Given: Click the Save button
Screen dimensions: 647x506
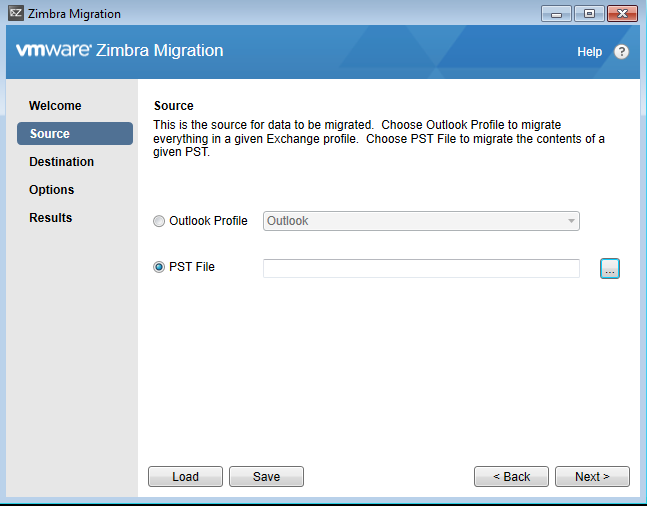Looking at the screenshot, I should pyautogui.click(x=266, y=477).
